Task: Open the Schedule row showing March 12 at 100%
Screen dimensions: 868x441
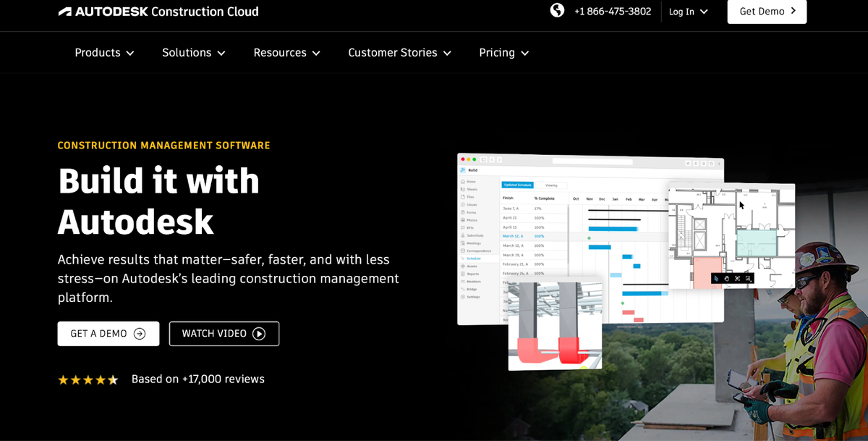Action: pos(515,235)
